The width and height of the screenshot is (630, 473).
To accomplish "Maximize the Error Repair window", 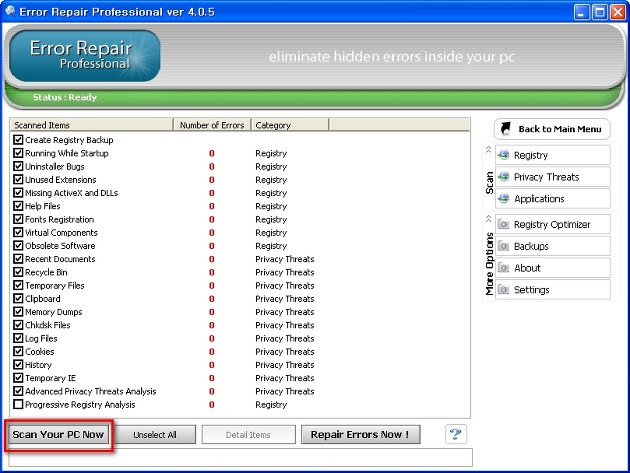I will click(600, 12).
